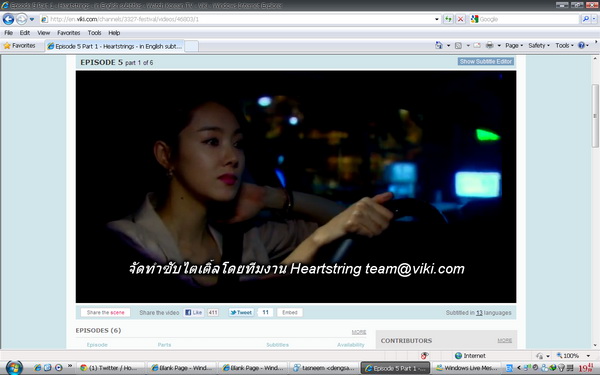The height and width of the screenshot is (375, 600).
Task: Open a new blank tab
Action: [191, 46]
